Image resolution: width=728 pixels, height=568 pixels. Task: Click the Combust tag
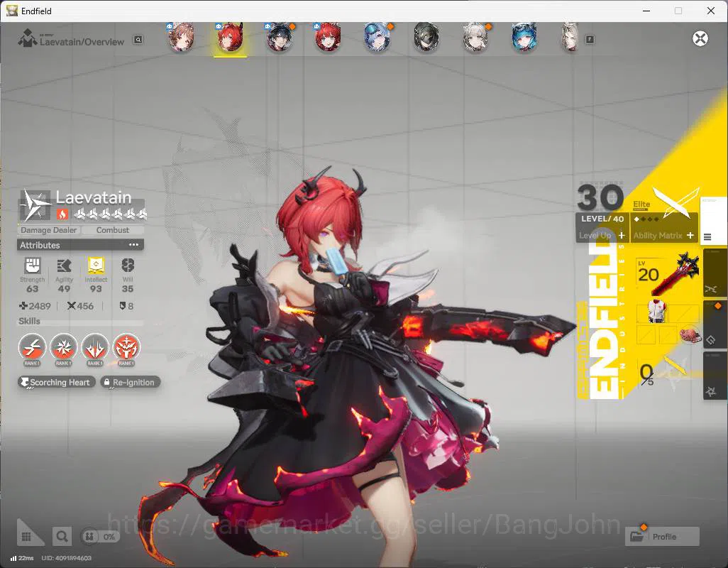pyautogui.click(x=112, y=230)
